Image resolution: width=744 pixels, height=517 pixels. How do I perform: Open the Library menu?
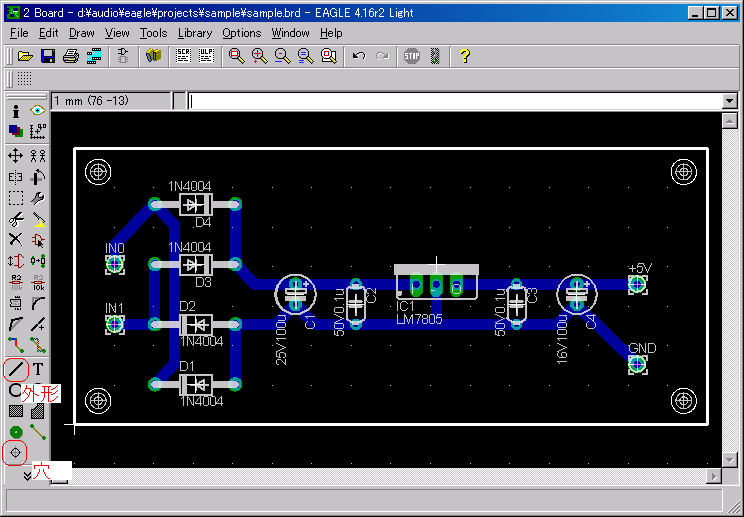tap(195, 33)
